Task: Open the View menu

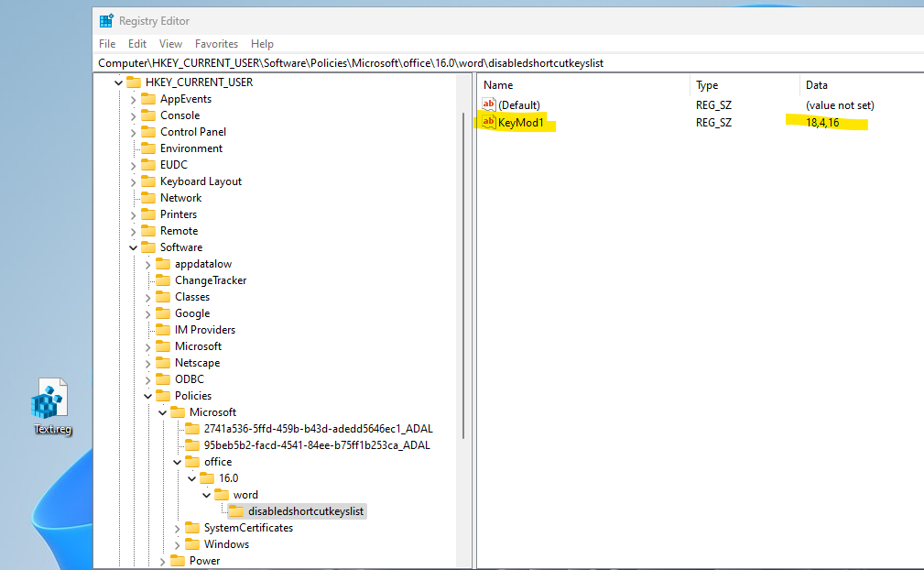Action: pos(170,44)
